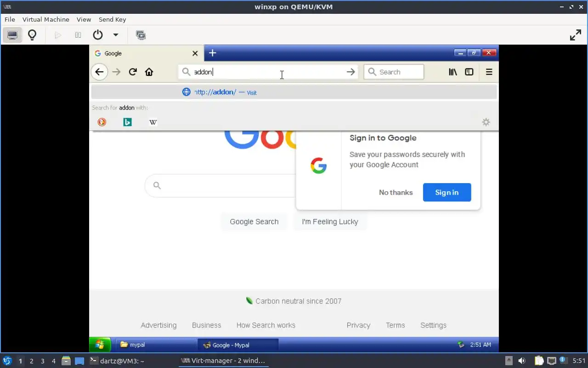Switch to Google - Mypal taskbar item
The width and height of the screenshot is (588, 368).
tap(238, 345)
